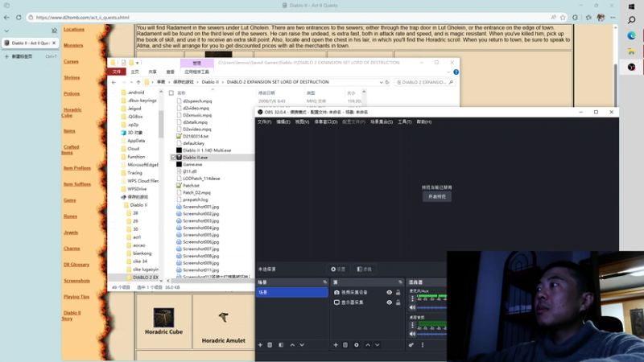Select 场景 item in OBS Scenes list
Image resolution: width=644 pixels, height=362 pixels.
(x=292, y=292)
